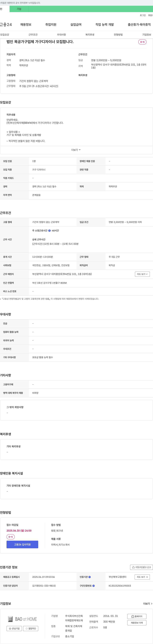Block company with 열람차단 button
The image size is (153, 644).
(31, 629)
